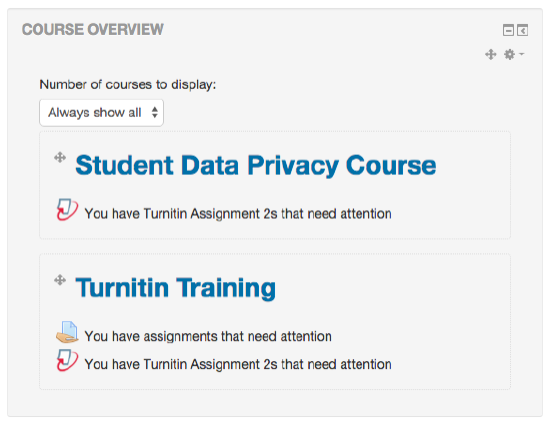550x426 pixels.
Task: Click Turnitin icon under Student Data Privacy Course
Action: point(67,209)
